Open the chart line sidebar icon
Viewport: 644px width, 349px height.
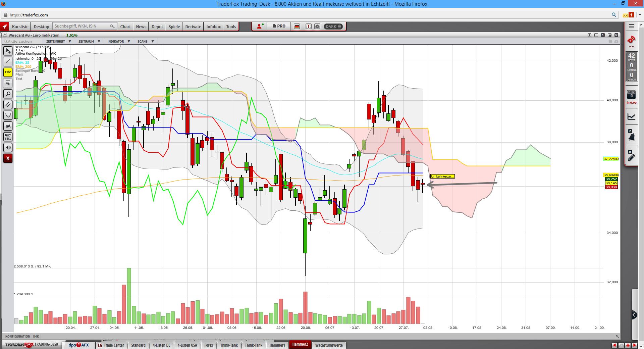coord(631,116)
